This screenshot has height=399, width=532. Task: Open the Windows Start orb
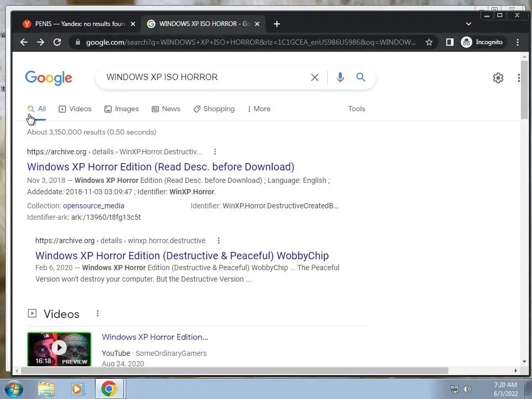[14, 389]
